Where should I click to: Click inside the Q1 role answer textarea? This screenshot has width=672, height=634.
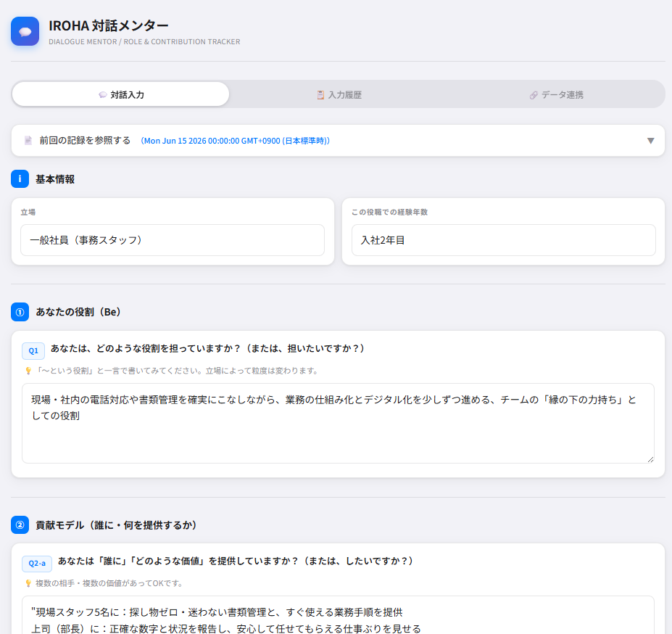tap(338, 424)
